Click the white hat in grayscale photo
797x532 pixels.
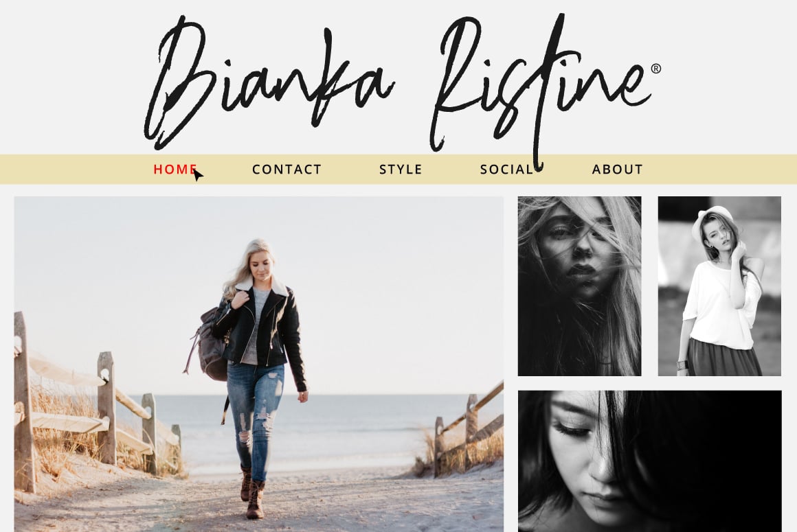click(x=712, y=218)
